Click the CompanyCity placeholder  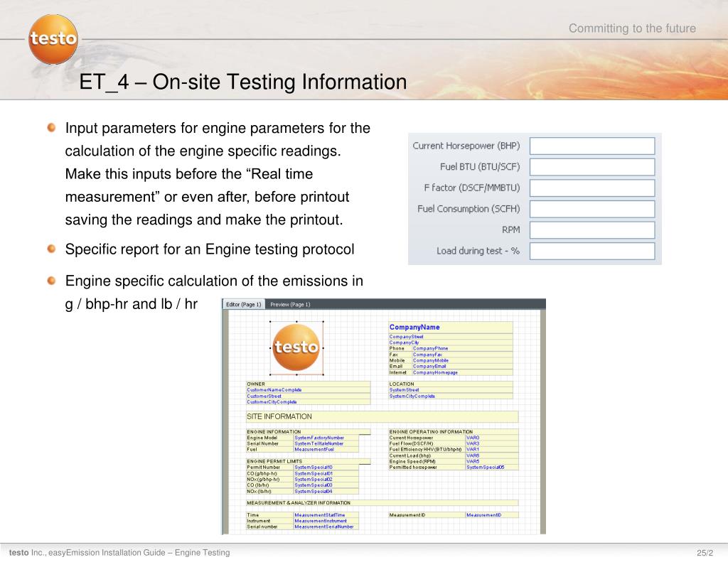tap(450, 342)
